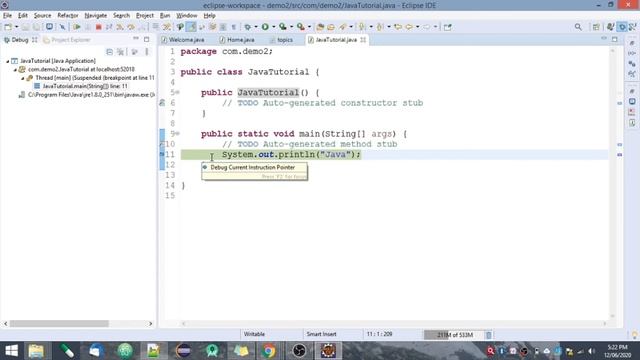The height and width of the screenshot is (360, 640).
Task: Click the green Run button icon
Action: (x=265, y=27)
